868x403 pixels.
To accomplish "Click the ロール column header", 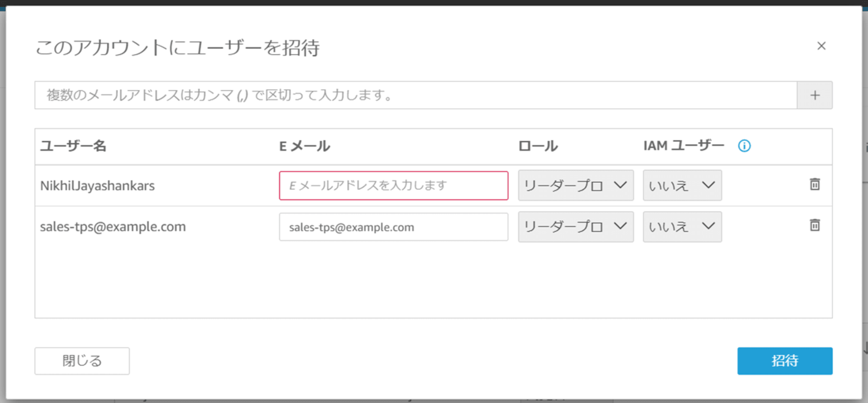I will pos(538,146).
